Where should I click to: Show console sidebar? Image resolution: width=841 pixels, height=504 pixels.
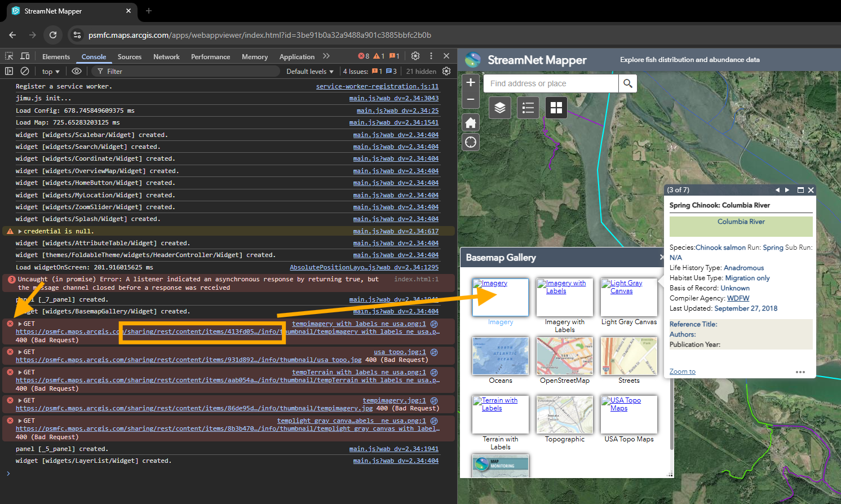click(9, 71)
